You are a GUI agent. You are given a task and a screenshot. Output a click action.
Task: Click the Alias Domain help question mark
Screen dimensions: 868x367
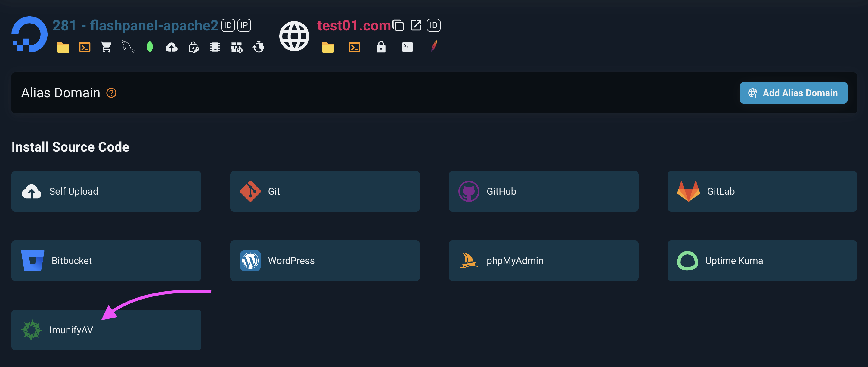[111, 93]
